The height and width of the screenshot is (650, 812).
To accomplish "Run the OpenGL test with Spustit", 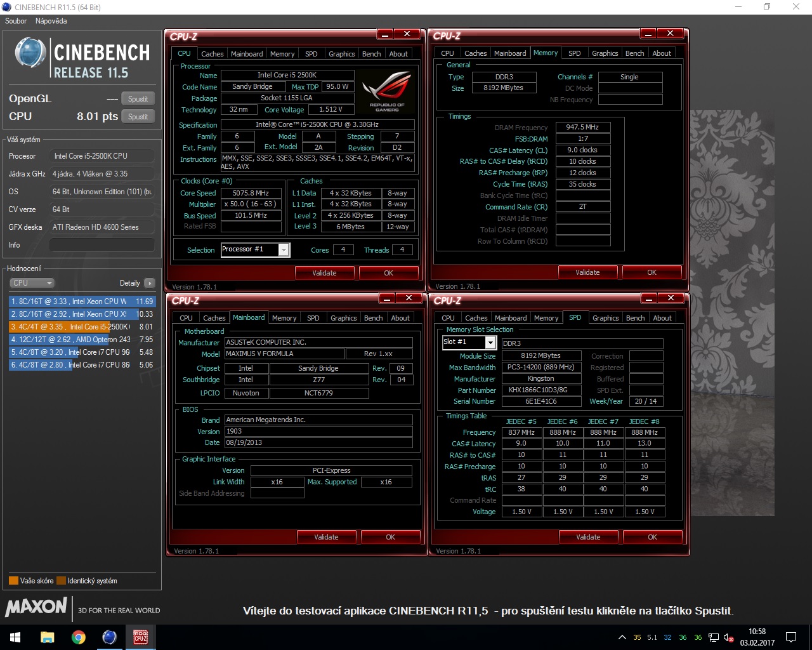I will tap(138, 99).
